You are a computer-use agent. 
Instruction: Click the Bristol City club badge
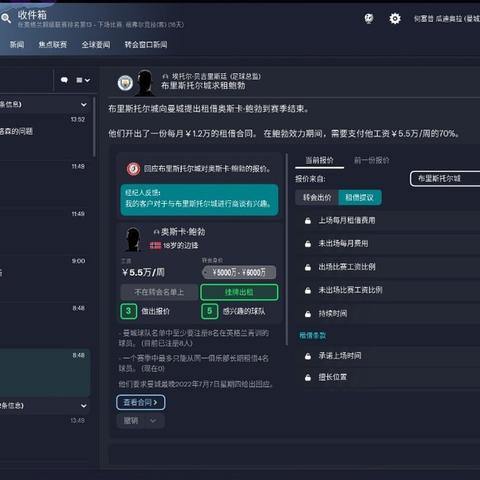133,169
